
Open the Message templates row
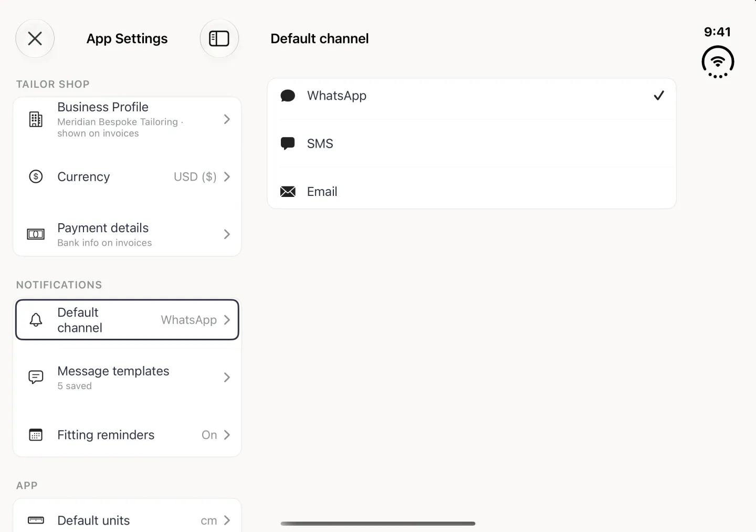[x=127, y=377]
